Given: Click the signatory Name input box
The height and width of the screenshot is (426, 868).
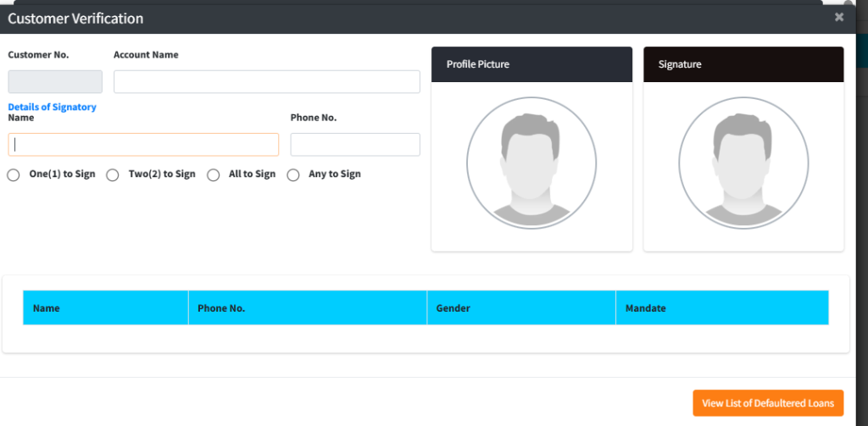Looking at the screenshot, I should [143, 145].
